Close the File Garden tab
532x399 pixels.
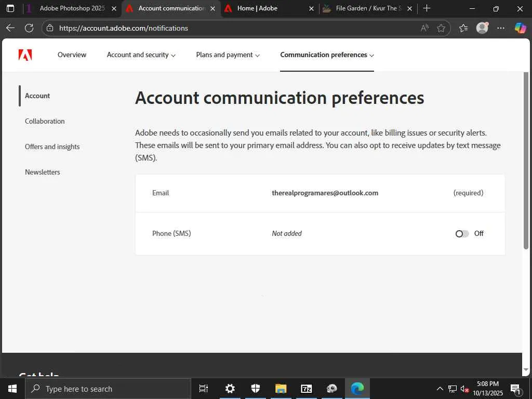click(409, 8)
